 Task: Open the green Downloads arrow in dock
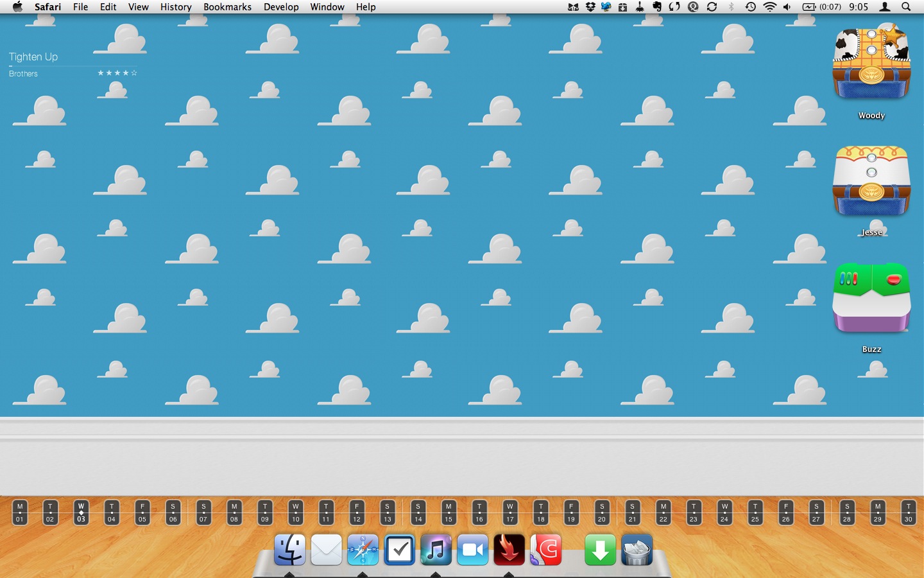pyautogui.click(x=601, y=550)
